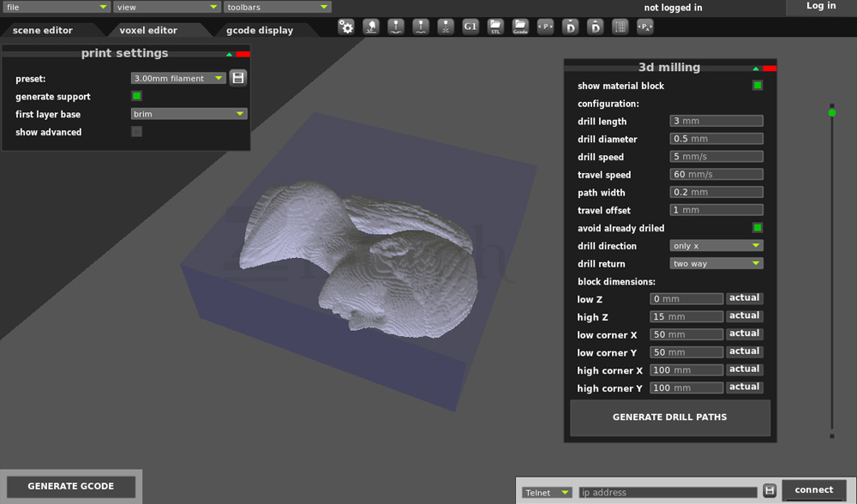
Task: Enable the show advanced checkbox
Action: tap(136, 132)
